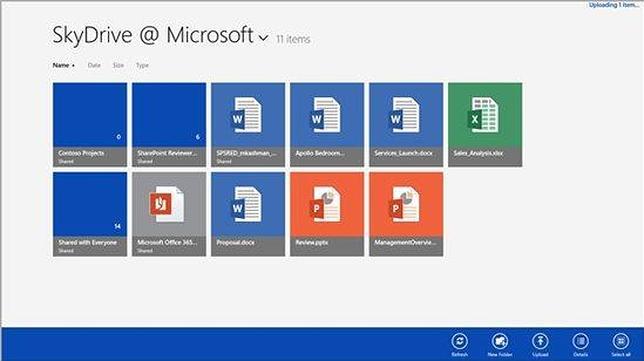644x361 pixels.
Task: Create a New Folder from app bar
Action: (x=499, y=341)
